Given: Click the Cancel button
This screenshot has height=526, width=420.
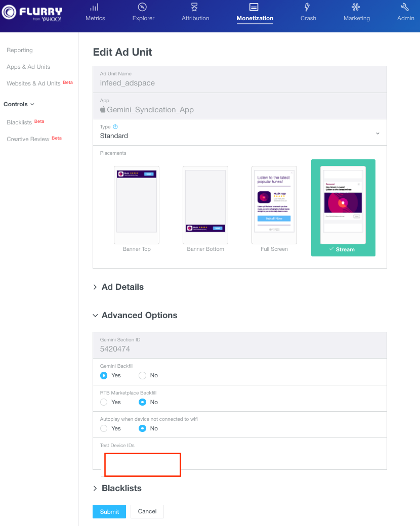Looking at the screenshot, I should (x=147, y=511).
